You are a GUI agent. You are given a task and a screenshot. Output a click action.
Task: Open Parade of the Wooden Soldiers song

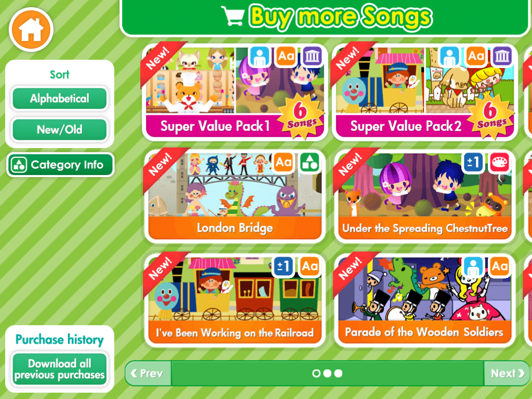click(x=425, y=300)
